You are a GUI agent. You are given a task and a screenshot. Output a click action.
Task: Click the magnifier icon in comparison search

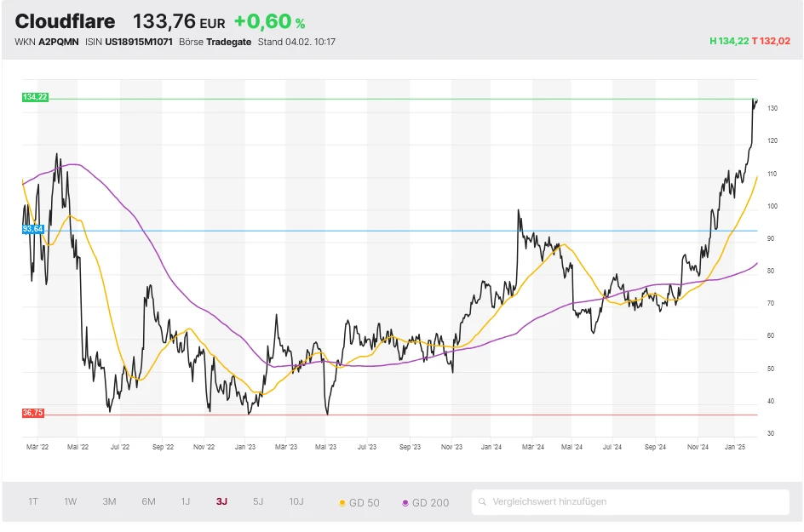pos(483,502)
